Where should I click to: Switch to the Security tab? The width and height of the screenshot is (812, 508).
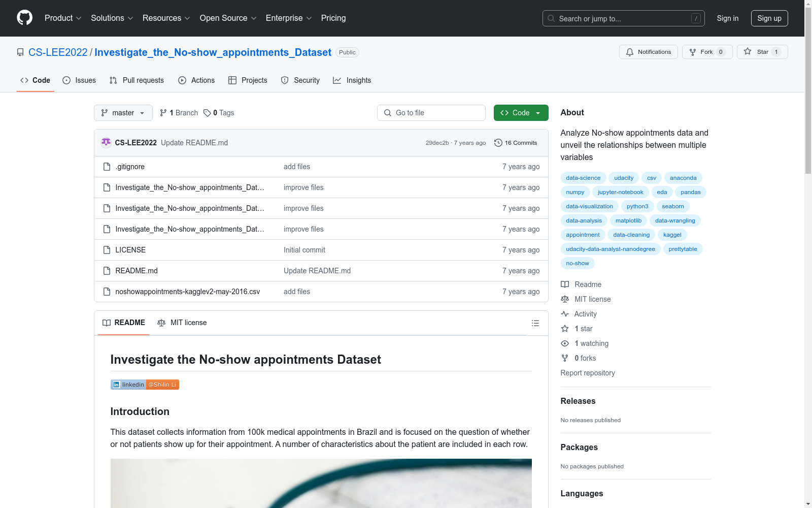pos(300,80)
